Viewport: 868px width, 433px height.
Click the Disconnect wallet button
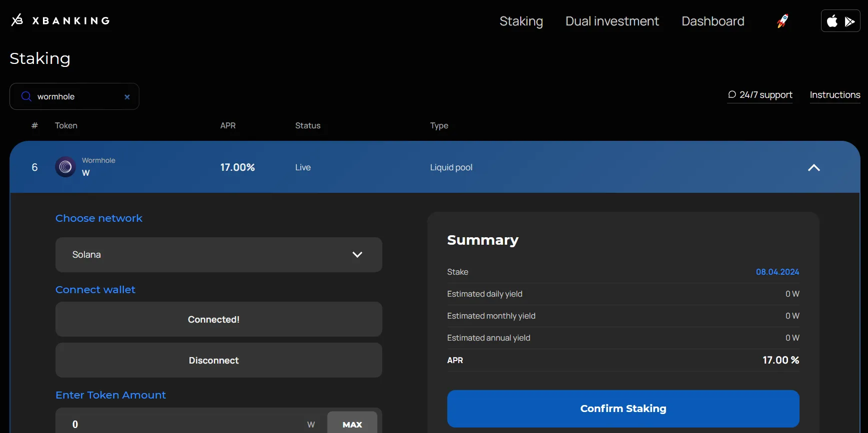219,360
